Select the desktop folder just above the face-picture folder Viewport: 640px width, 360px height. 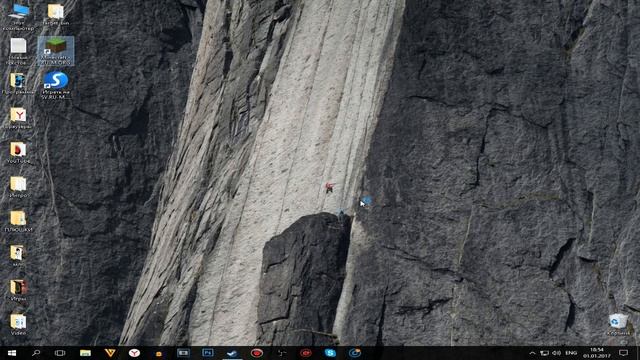pyautogui.click(x=18, y=221)
